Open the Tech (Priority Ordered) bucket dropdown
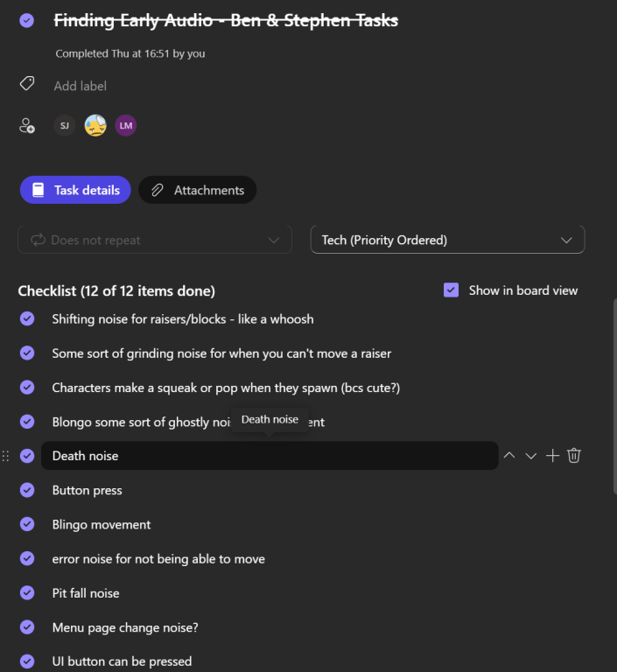Viewport: 617px width, 672px height. coord(447,240)
